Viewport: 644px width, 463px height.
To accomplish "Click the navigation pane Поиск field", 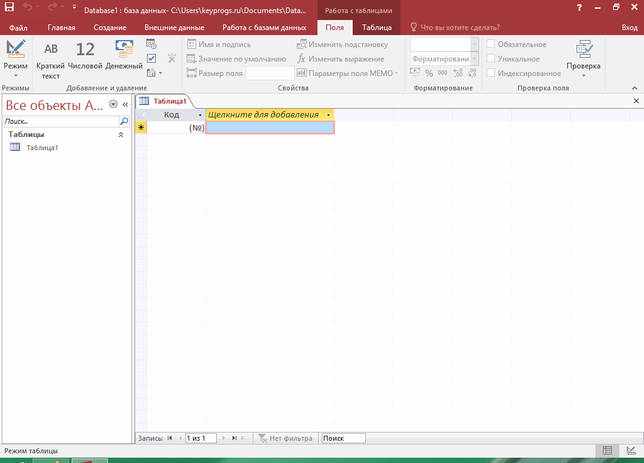I will coord(61,121).
